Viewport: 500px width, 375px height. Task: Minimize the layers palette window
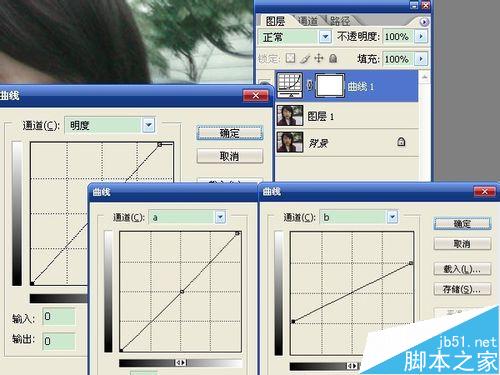(x=414, y=5)
